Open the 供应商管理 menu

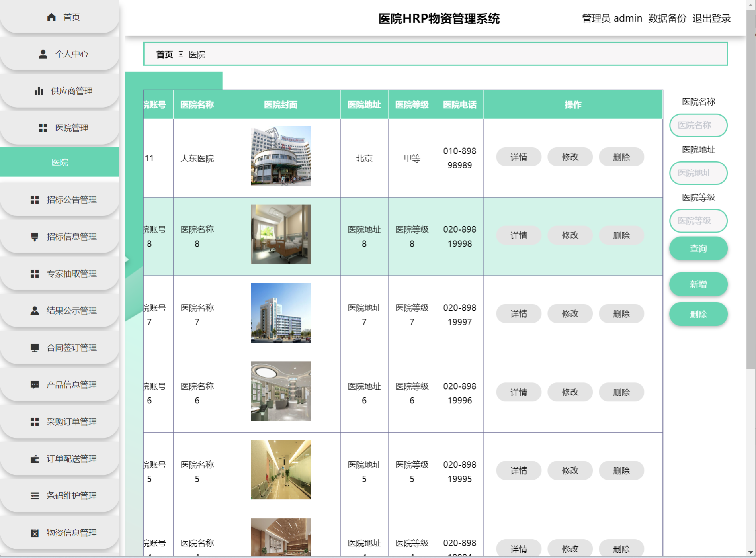pos(60,91)
